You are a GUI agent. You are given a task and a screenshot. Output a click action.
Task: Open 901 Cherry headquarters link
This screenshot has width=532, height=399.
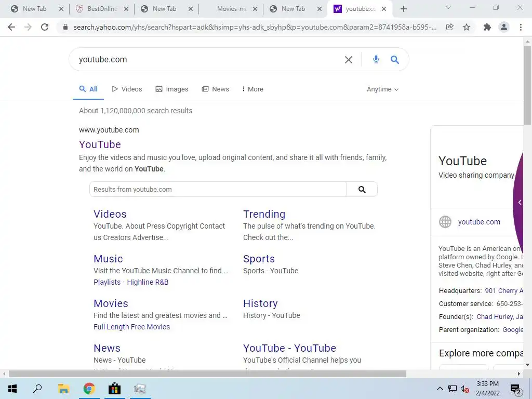coord(504,291)
